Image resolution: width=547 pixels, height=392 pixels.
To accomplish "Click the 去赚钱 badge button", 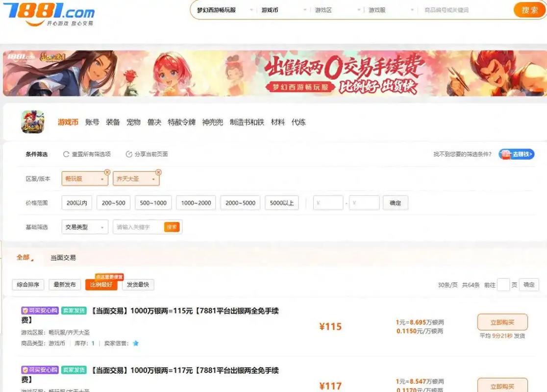I will click(x=516, y=154).
